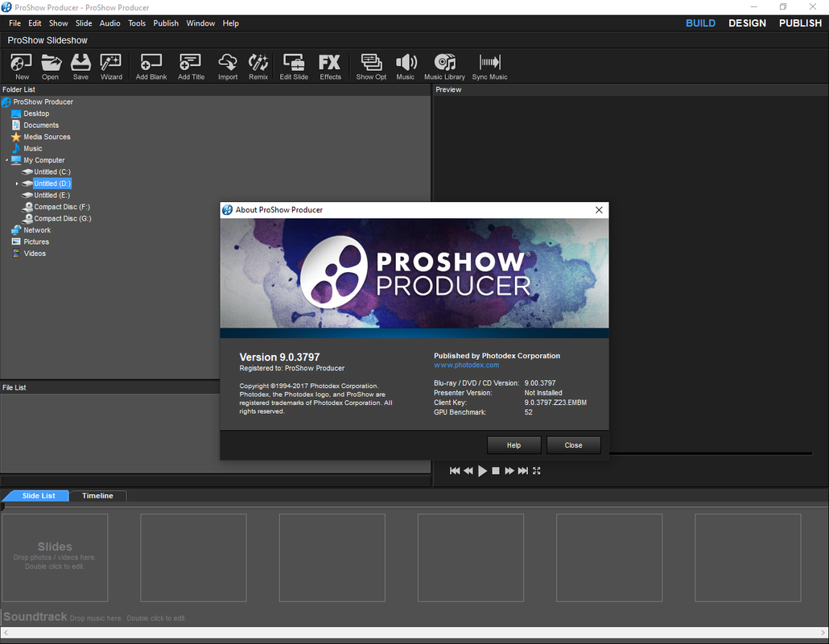
Task: Open the Tools menu
Action: pos(137,23)
